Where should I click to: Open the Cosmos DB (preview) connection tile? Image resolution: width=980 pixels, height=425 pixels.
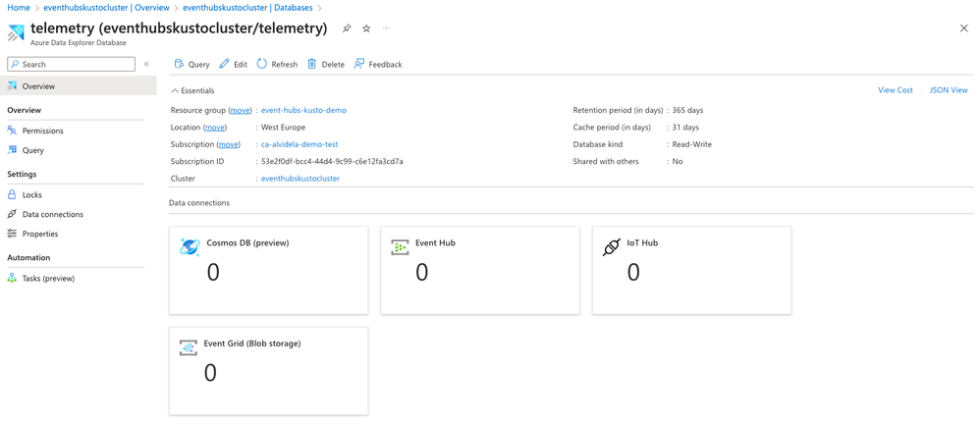click(269, 271)
